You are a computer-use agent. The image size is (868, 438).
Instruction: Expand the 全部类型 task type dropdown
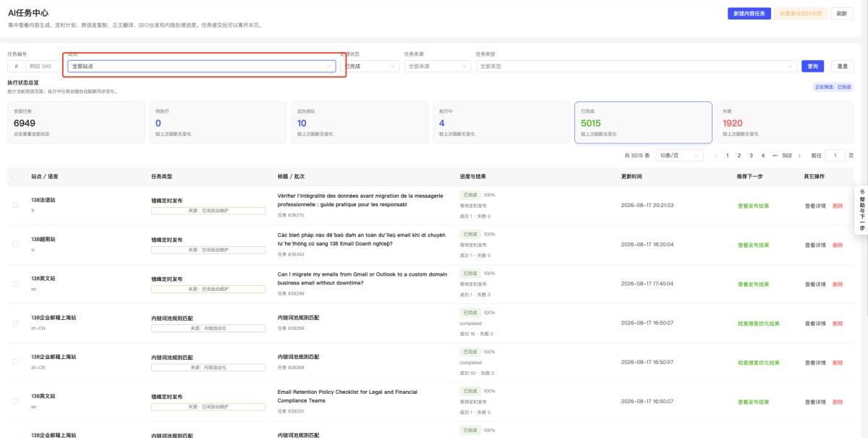pos(636,66)
